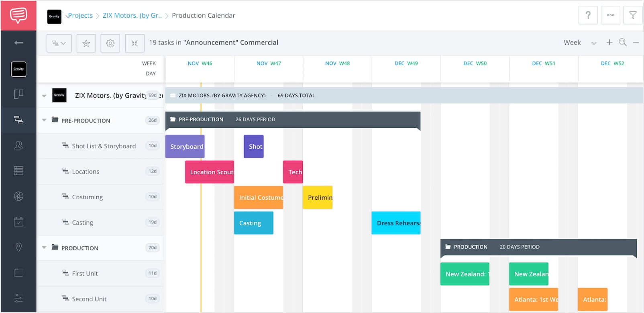Collapse the PRODUCTION folder
This screenshot has height=313, width=644.
pyautogui.click(x=44, y=248)
